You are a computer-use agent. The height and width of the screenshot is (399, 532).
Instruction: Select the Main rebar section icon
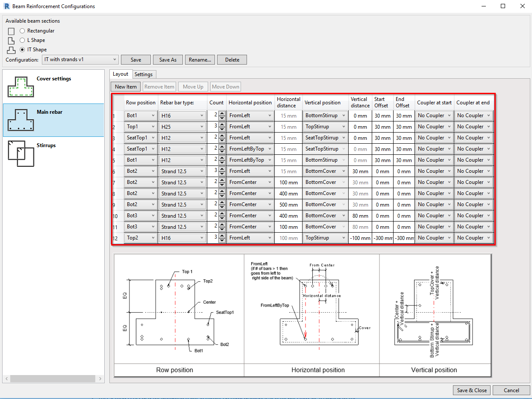21,120
